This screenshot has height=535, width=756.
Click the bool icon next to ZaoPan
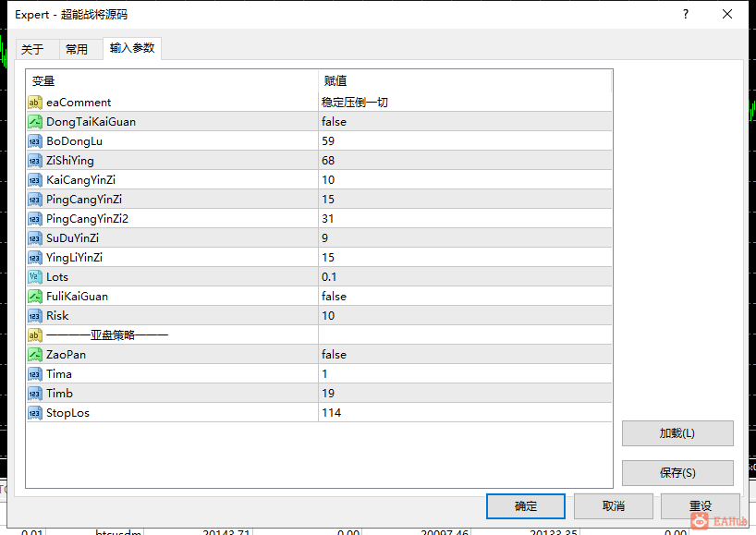click(35, 354)
